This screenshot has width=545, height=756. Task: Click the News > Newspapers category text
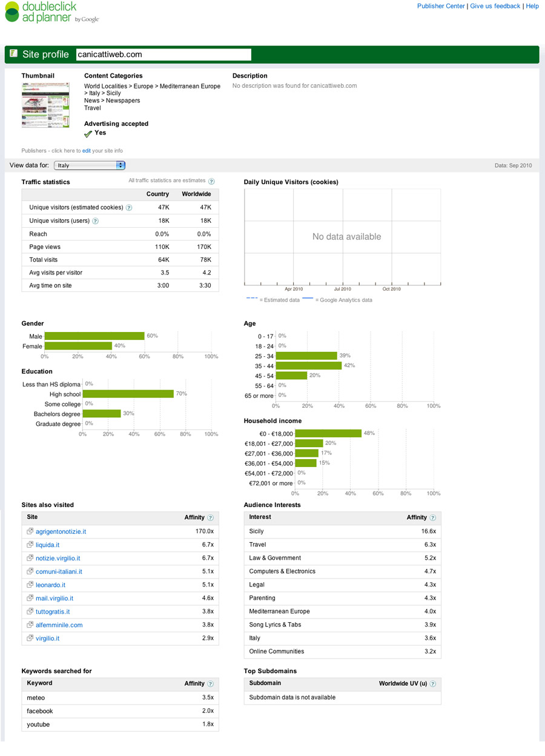(x=112, y=101)
